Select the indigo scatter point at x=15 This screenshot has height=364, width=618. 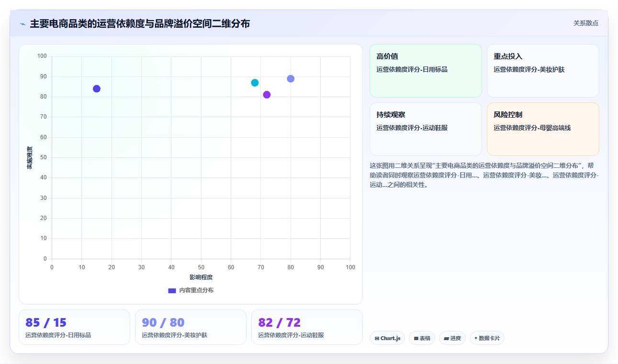coord(97,88)
